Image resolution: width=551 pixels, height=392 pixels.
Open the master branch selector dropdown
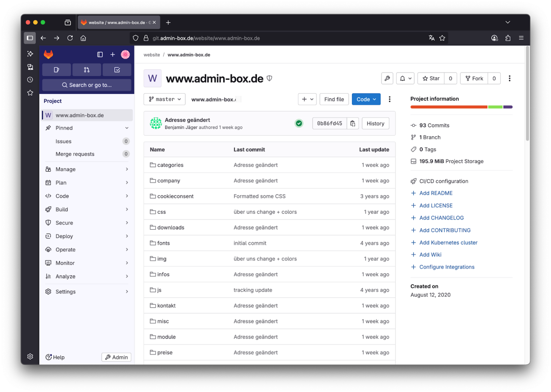tap(165, 99)
